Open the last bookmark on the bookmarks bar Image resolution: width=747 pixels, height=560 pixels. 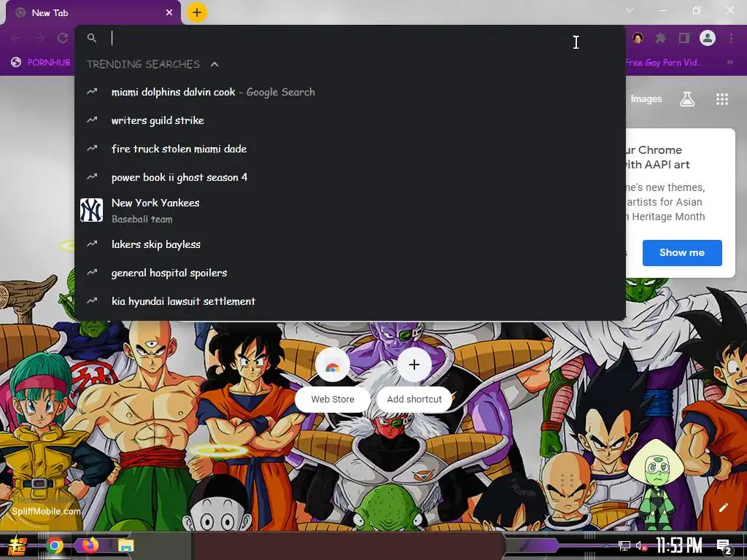pyautogui.click(x=663, y=63)
